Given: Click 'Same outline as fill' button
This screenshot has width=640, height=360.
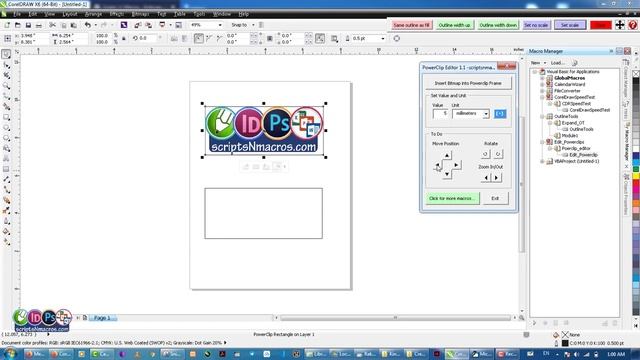Looking at the screenshot, I should 411,25.
